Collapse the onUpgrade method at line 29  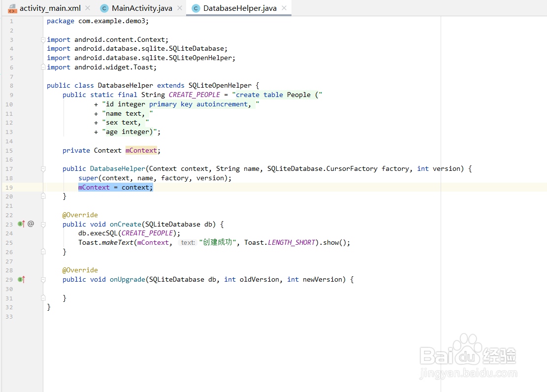coord(43,280)
